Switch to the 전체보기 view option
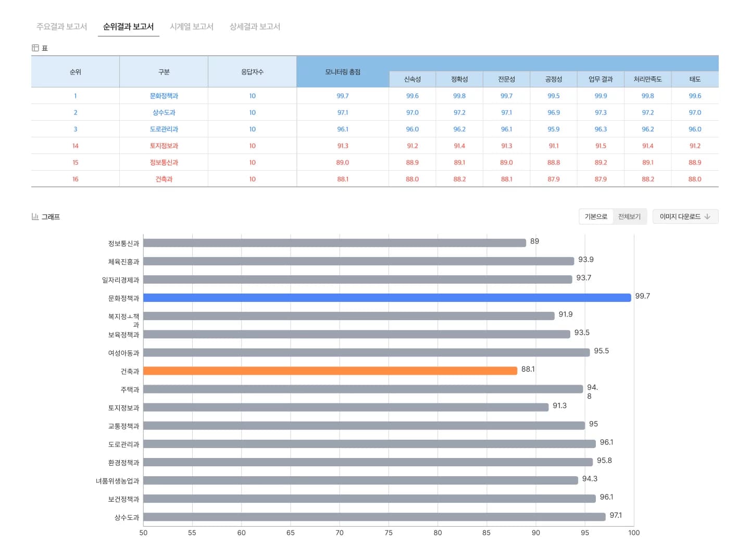 click(x=630, y=217)
